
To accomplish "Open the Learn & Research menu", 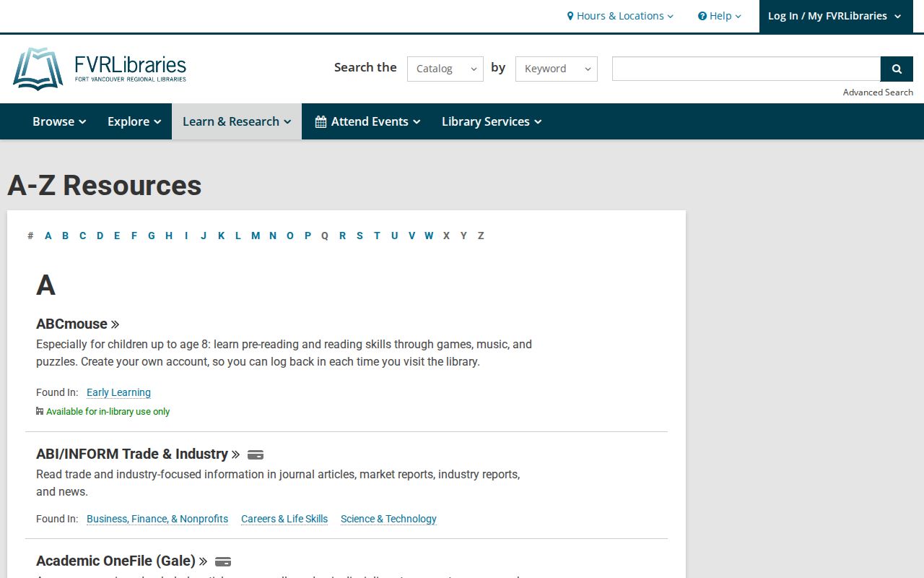I will click(x=237, y=121).
